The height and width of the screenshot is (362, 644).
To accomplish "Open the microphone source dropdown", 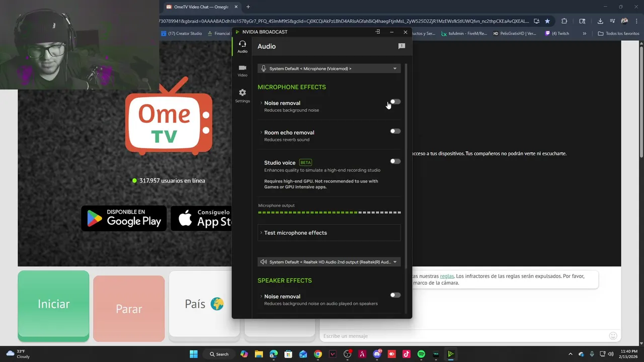I will [329, 68].
